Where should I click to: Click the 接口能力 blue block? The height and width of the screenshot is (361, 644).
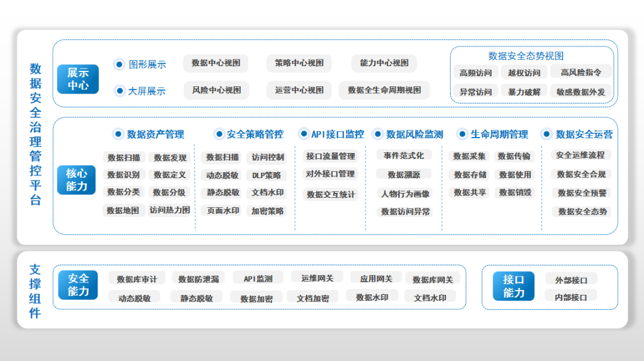pos(513,287)
